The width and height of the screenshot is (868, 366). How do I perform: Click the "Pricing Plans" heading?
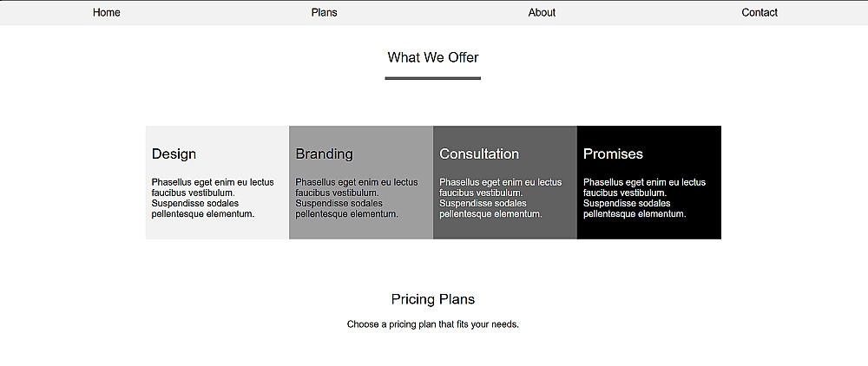coord(433,299)
